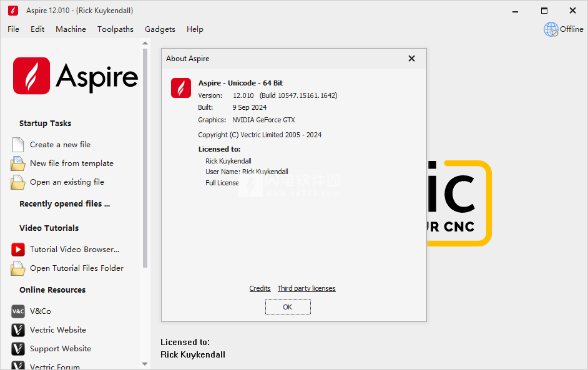Viewport: 588px width, 370px height.
Task: Click the Recently opened files heading
Action: click(x=64, y=204)
